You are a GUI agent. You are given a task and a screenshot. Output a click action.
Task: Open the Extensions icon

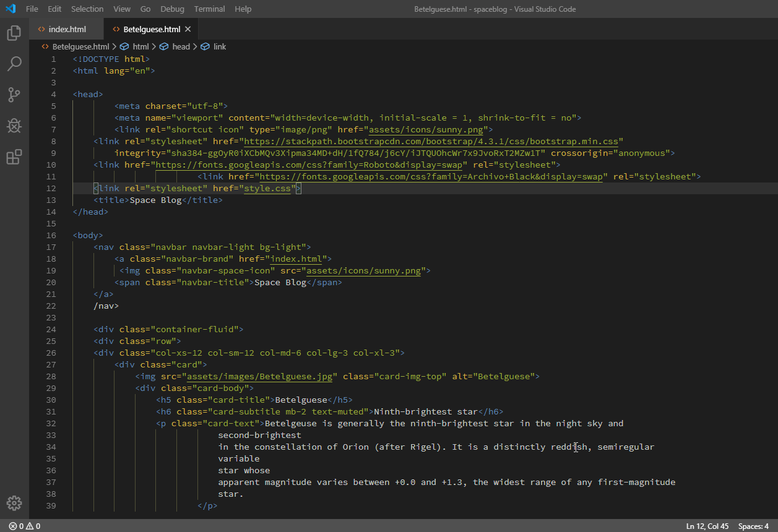click(x=14, y=157)
